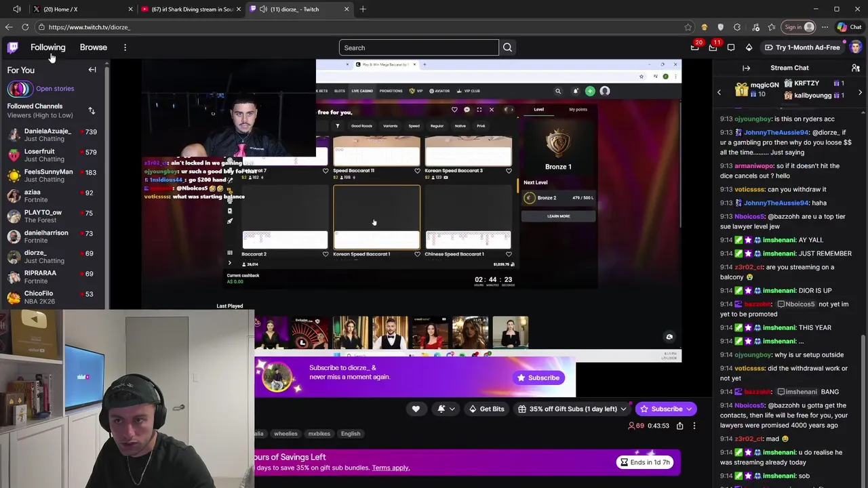Select the diorze_ Twitch tab

(x=298, y=9)
